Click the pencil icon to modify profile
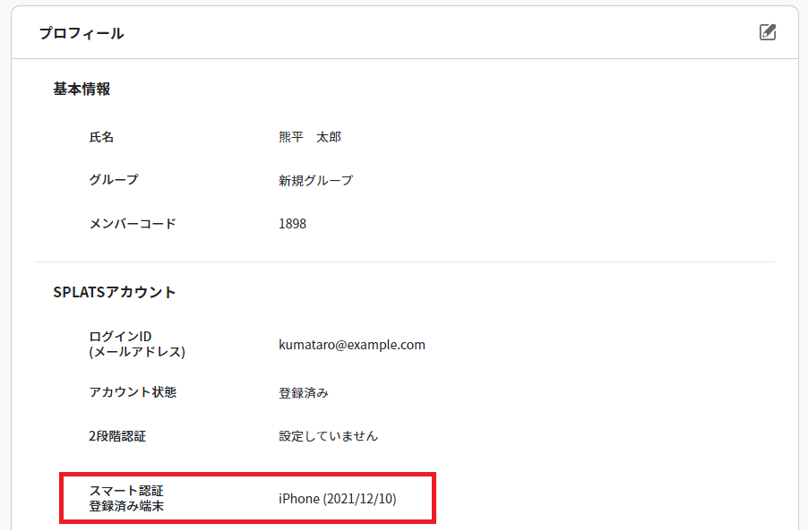 [768, 32]
